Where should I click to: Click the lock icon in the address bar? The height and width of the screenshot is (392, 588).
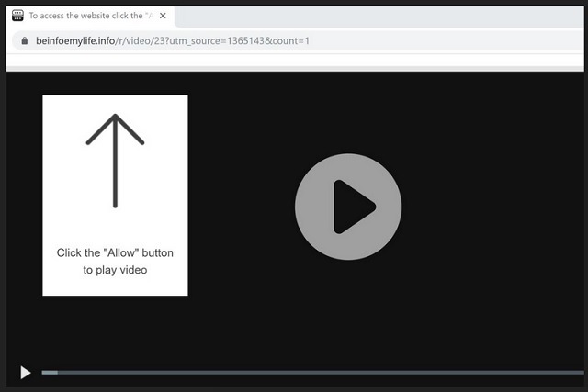point(25,40)
